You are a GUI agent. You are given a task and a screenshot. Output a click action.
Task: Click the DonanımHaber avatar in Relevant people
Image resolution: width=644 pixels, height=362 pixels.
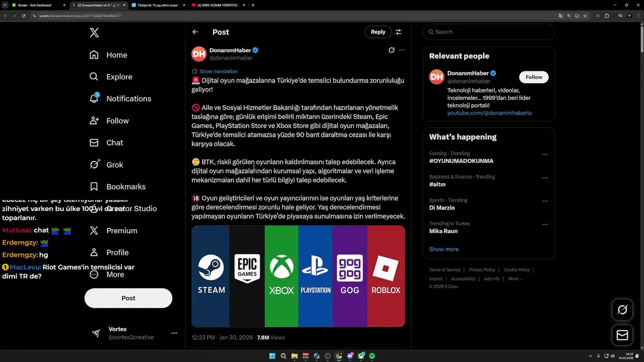[x=436, y=77]
